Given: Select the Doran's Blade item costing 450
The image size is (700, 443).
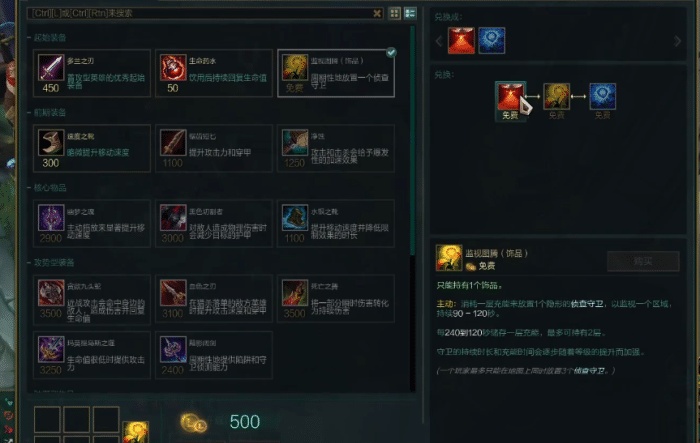Looking at the screenshot, I should tap(92, 74).
